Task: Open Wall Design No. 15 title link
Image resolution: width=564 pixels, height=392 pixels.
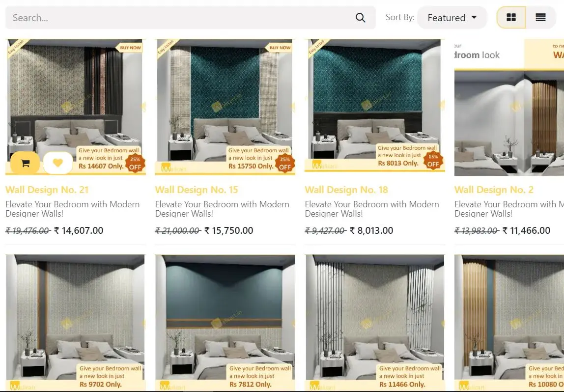Action: (197, 190)
